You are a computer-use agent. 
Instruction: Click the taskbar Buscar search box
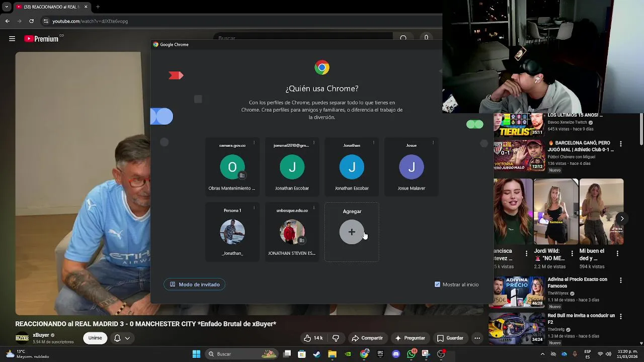(242, 354)
